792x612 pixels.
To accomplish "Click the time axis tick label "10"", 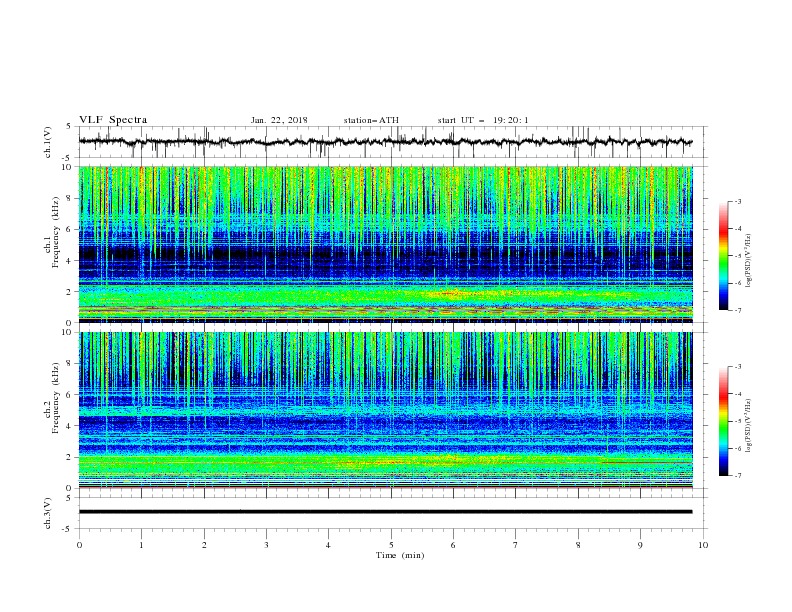I will point(703,545).
